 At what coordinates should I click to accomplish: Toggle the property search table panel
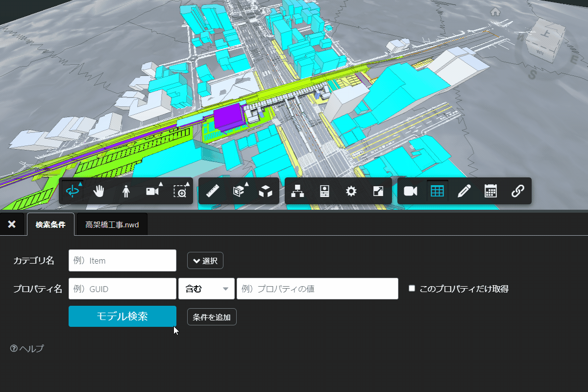coord(437,191)
